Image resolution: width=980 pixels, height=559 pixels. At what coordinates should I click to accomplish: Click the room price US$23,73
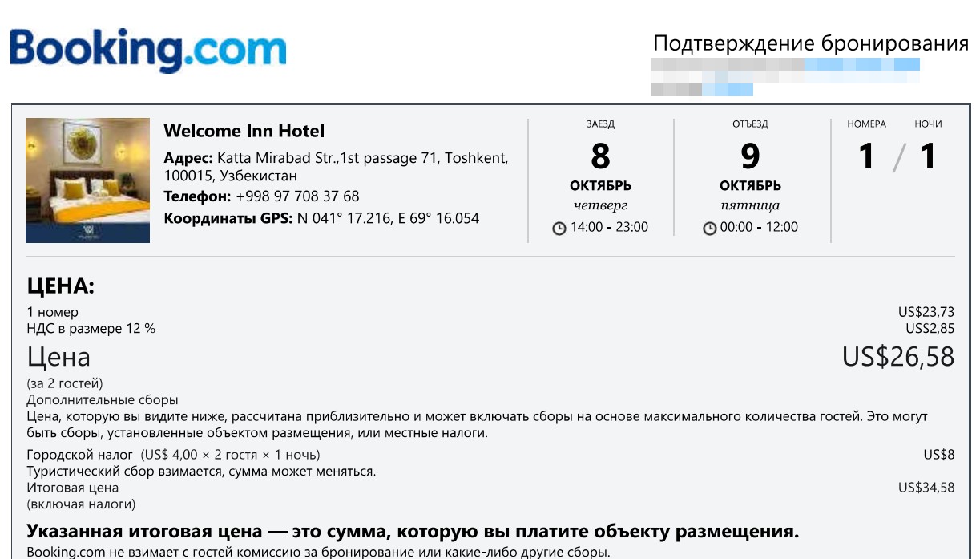tap(926, 313)
